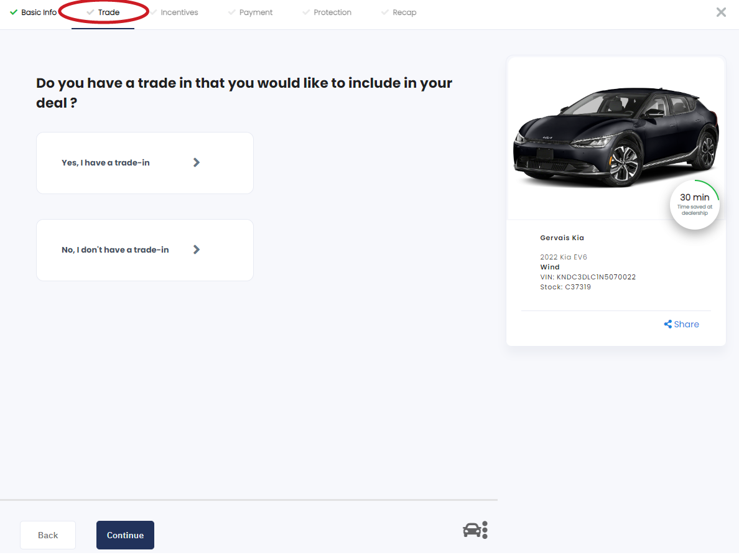Click the share icon next to Share

[667, 324]
